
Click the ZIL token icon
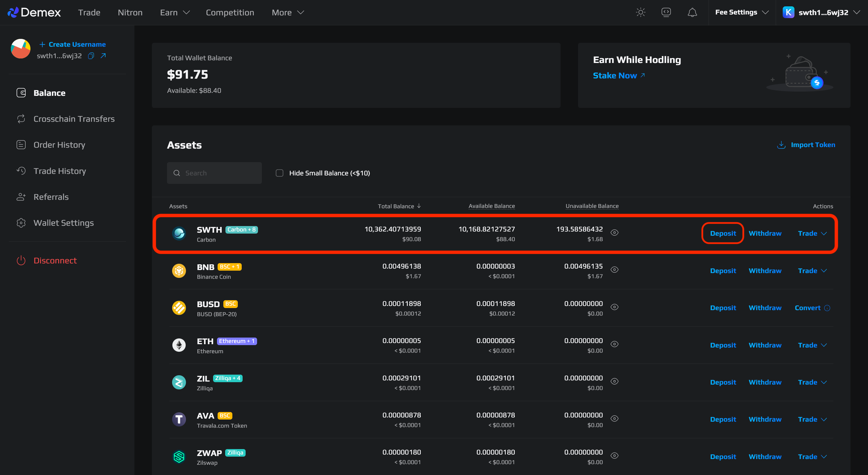point(179,382)
